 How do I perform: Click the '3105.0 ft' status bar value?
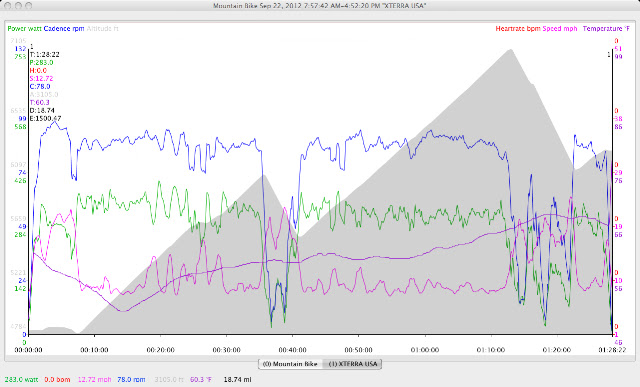click(x=169, y=380)
